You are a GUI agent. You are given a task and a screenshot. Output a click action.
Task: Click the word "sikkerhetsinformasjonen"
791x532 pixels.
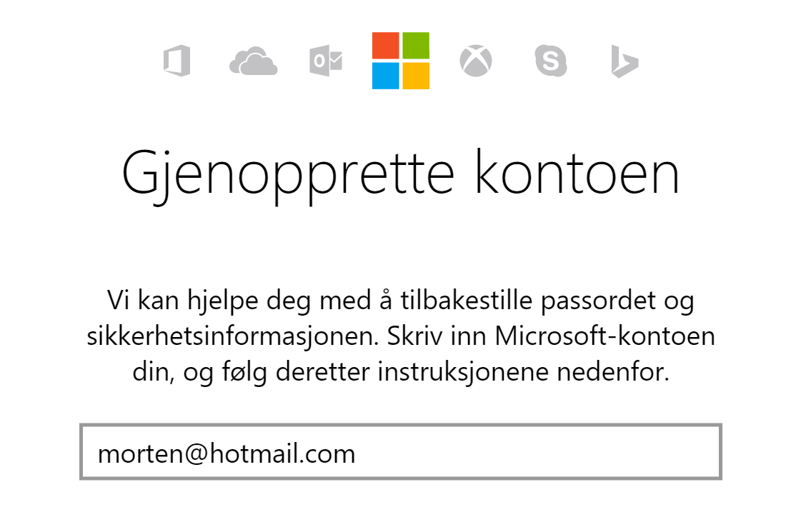[236, 336]
